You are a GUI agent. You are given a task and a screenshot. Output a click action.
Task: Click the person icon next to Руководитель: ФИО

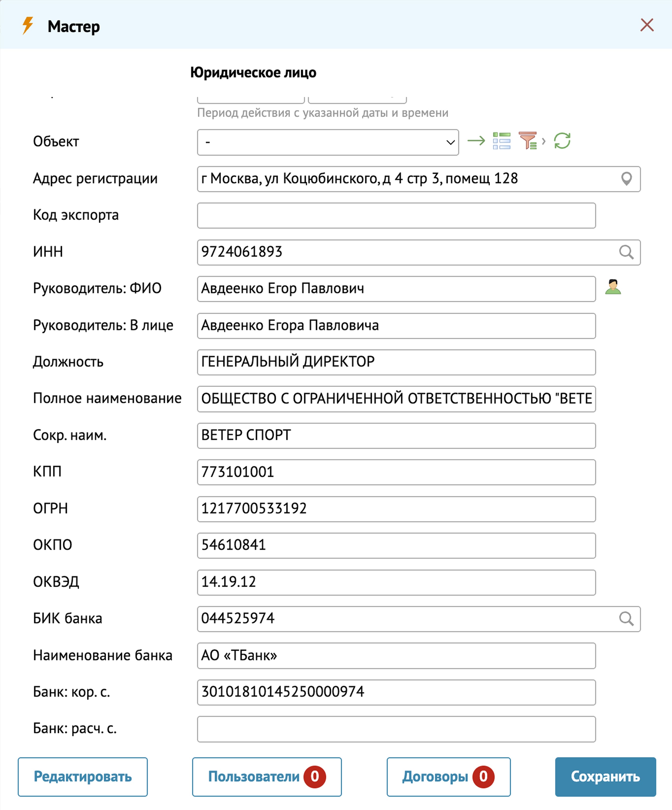click(613, 287)
